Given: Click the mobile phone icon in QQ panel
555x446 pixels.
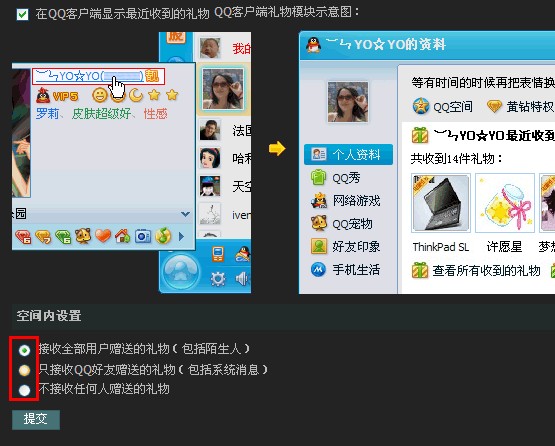Looking at the screenshot, I should [x=218, y=255].
